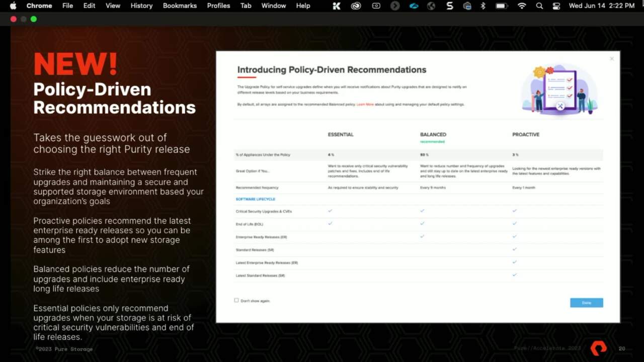Click the K icon in menu bar

coord(337,6)
